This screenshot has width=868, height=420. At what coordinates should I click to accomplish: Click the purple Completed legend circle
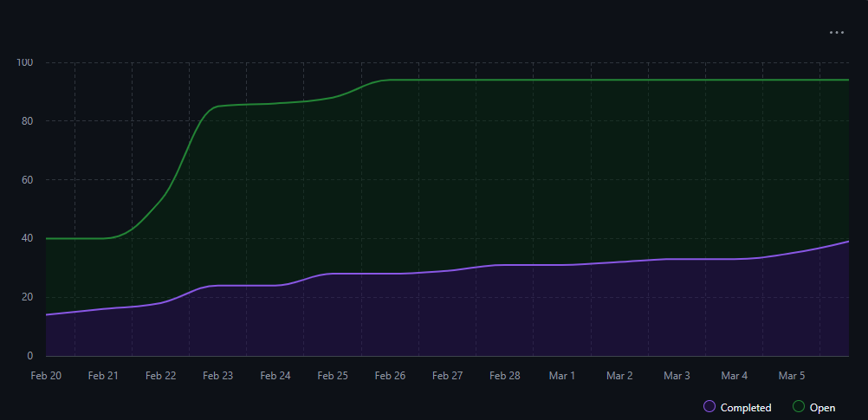click(x=709, y=407)
